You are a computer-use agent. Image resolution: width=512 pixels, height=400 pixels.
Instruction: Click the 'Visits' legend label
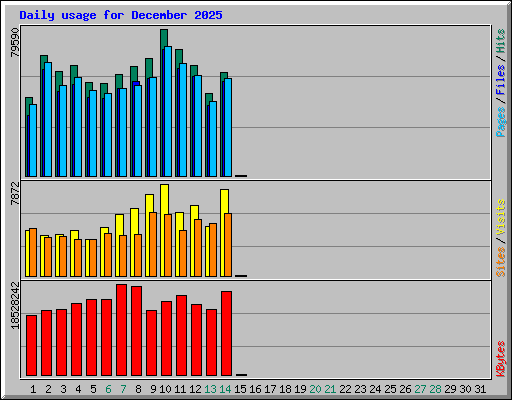(x=501, y=217)
